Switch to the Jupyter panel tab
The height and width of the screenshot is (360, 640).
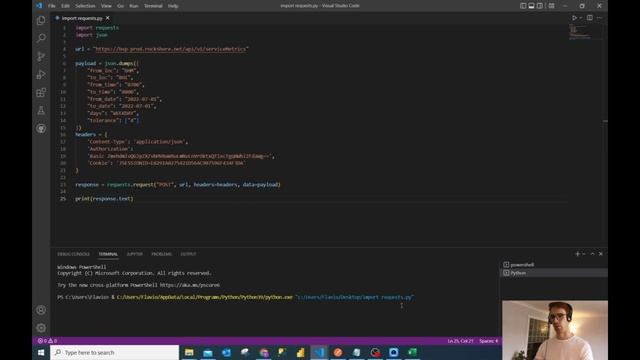click(x=135, y=254)
